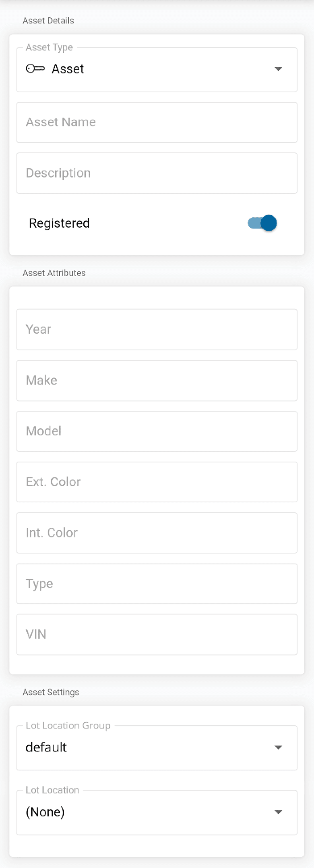Click the Asset Settings section heading
The image size is (314, 868).
point(51,692)
